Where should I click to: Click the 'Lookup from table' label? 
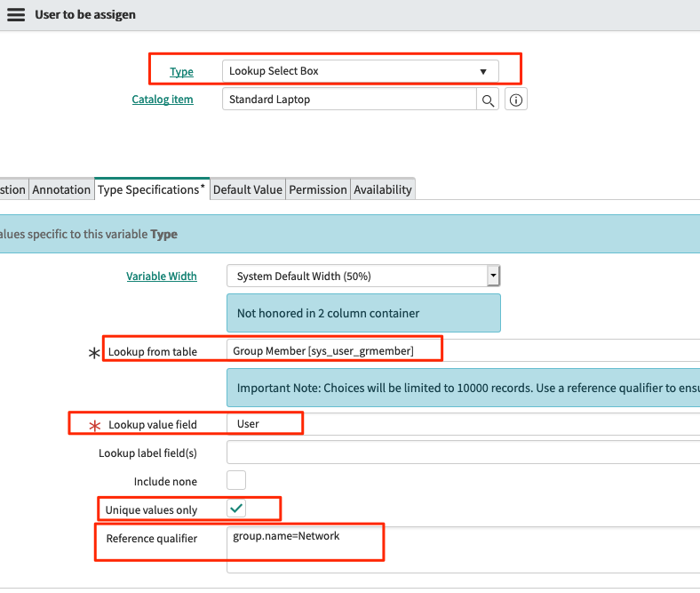[153, 352]
